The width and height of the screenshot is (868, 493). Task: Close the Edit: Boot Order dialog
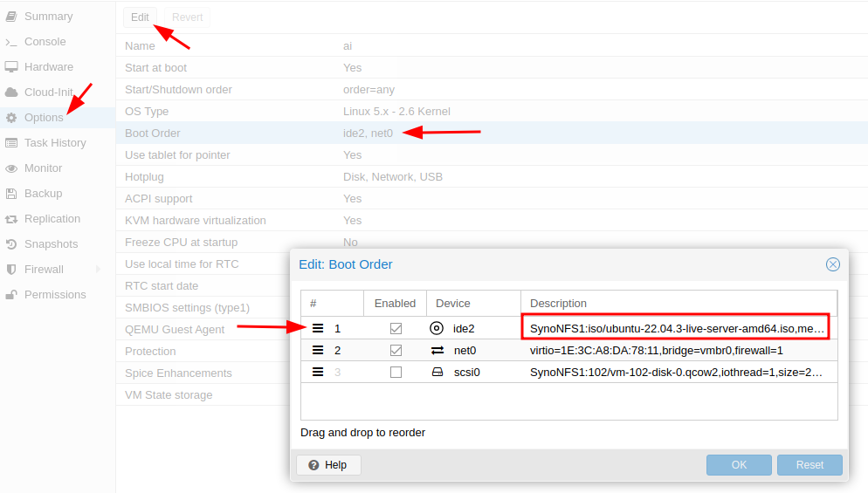click(832, 264)
